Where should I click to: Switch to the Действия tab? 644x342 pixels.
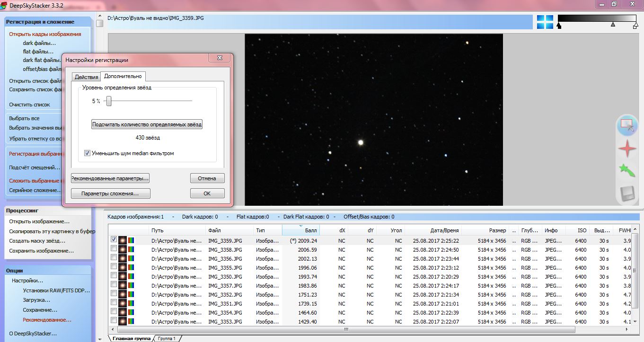tap(87, 77)
